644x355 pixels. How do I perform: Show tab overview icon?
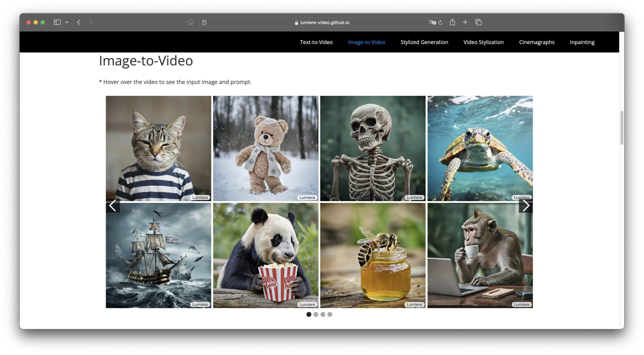[x=478, y=22]
